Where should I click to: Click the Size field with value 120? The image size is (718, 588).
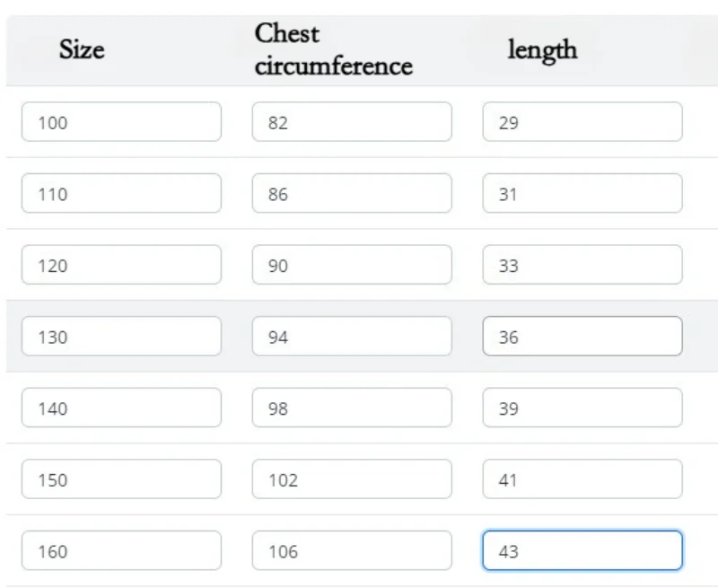pos(121,265)
